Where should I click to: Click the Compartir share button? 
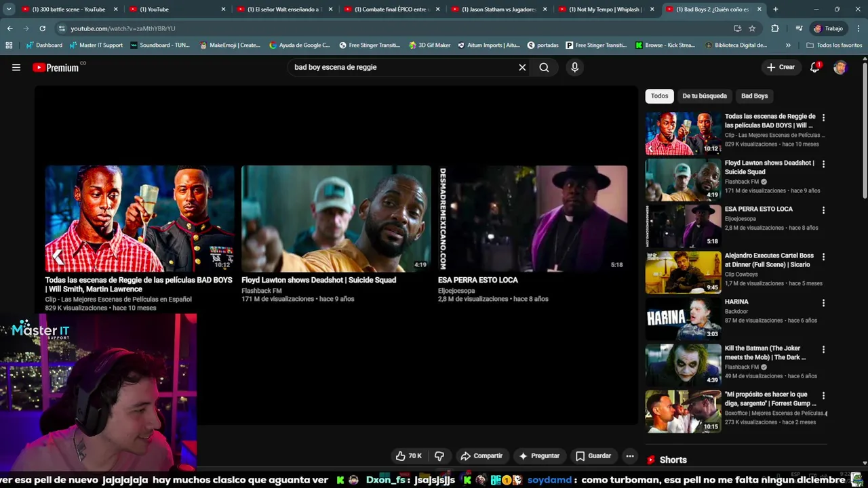[x=481, y=456]
